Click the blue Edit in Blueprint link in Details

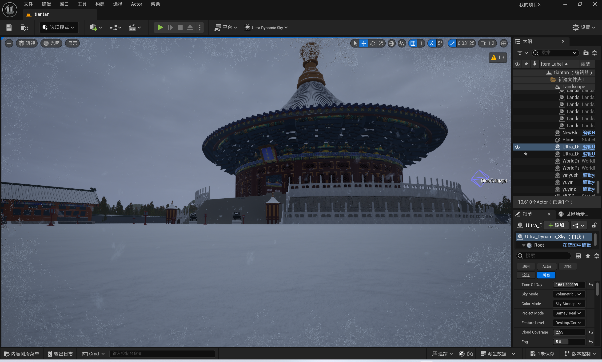coord(577,245)
